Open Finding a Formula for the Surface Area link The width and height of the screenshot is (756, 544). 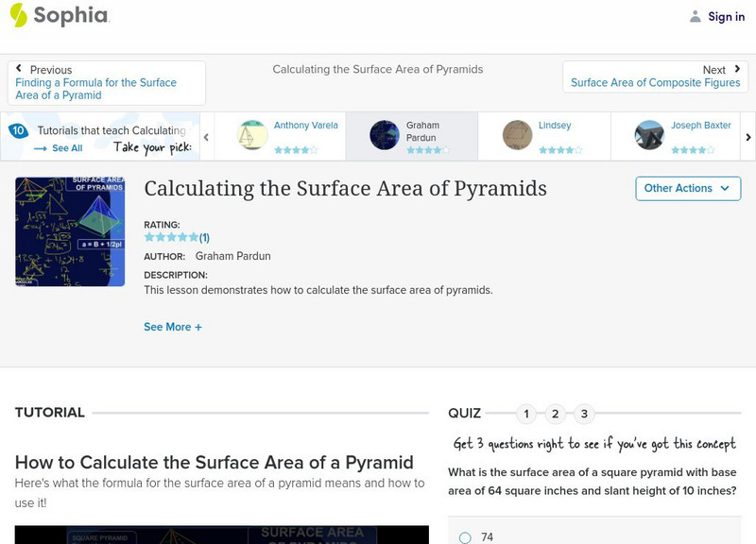coord(96,89)
